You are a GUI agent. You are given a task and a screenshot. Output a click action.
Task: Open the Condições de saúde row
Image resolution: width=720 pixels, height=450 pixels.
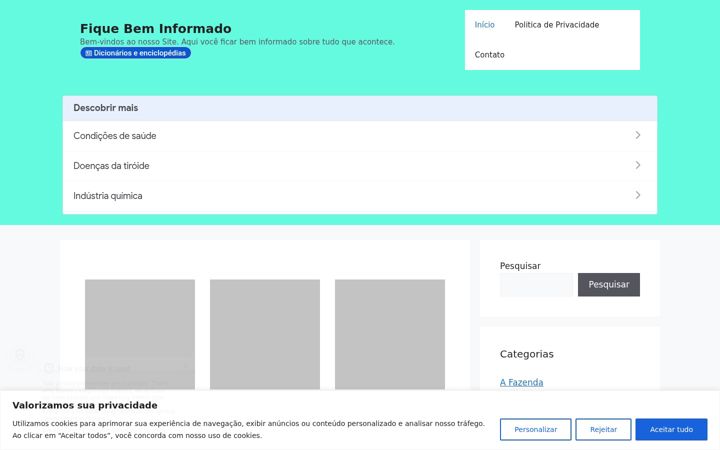360,135
